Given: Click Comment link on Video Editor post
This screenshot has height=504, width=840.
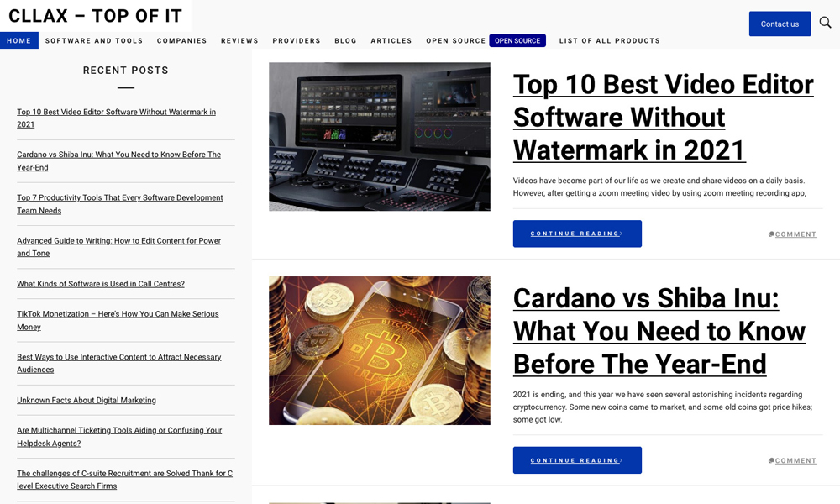Looking at the screenshot, I should click(x=795, y=234).
